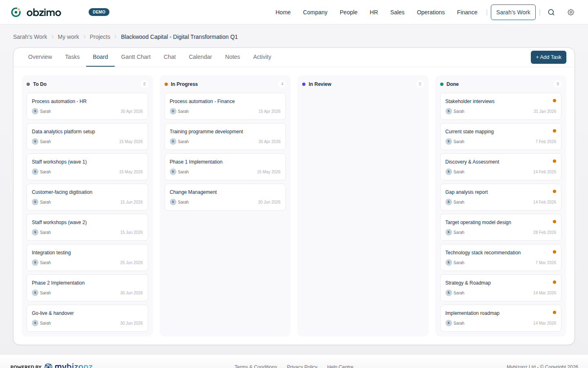Image resolution: width=588 pixels, height=368 pixels.
Task: Click the obzimo logo
Action: coord(36,12)
